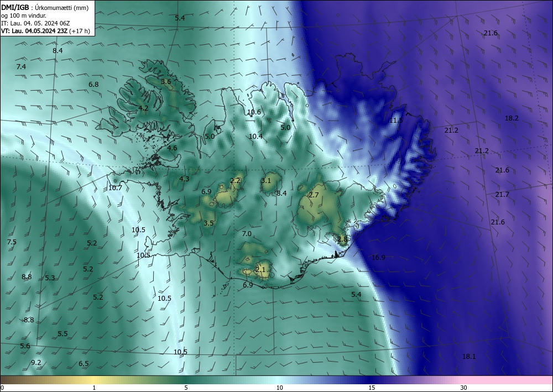Click the 7.0 value label
This screenshot has width=553, height=392.
tap(247, 233)
